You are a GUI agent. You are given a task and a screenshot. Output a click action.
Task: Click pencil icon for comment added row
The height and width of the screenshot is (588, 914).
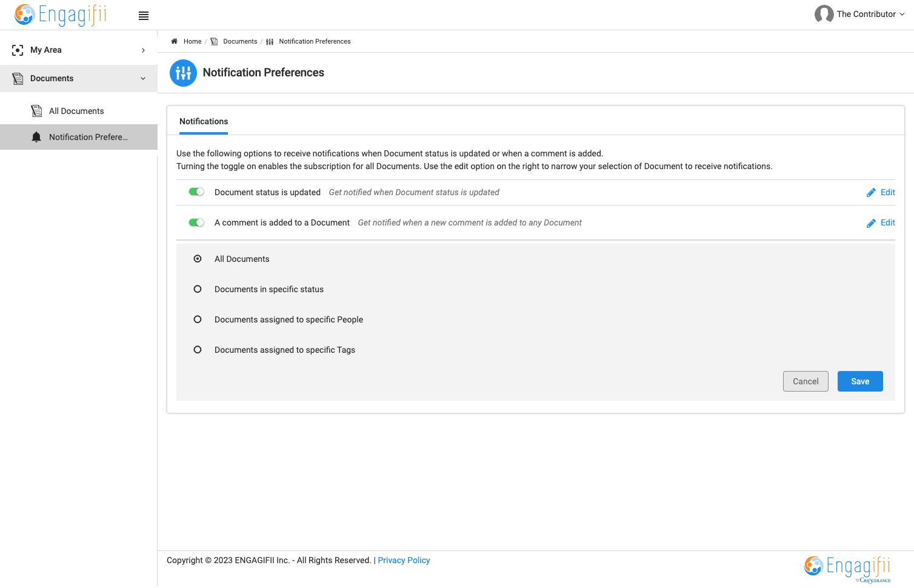click(871, 223)
